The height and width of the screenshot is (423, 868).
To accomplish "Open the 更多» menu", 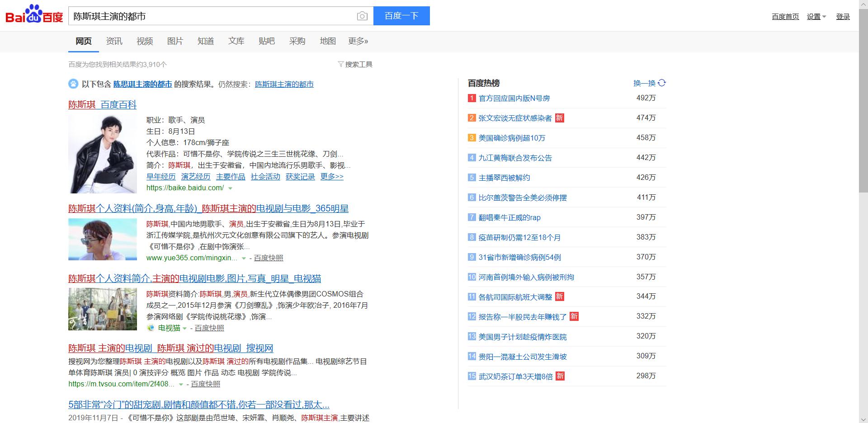I will tap(357, 41).
